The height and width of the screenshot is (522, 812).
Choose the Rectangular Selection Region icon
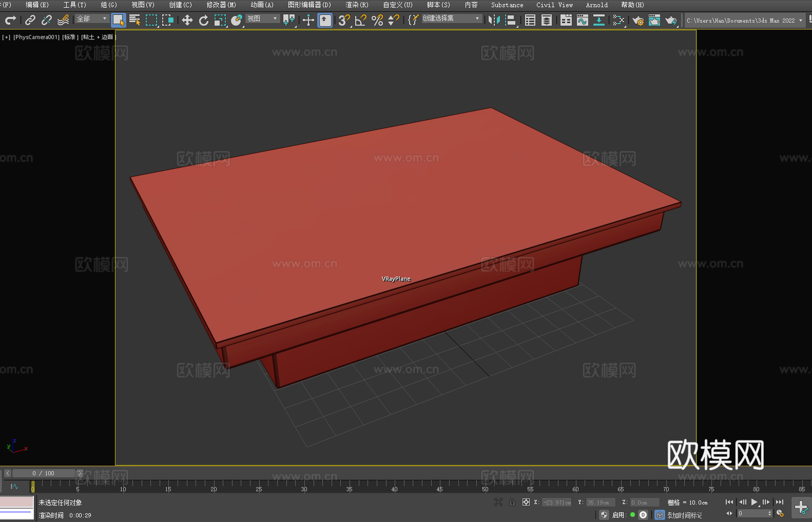(151, 20)
